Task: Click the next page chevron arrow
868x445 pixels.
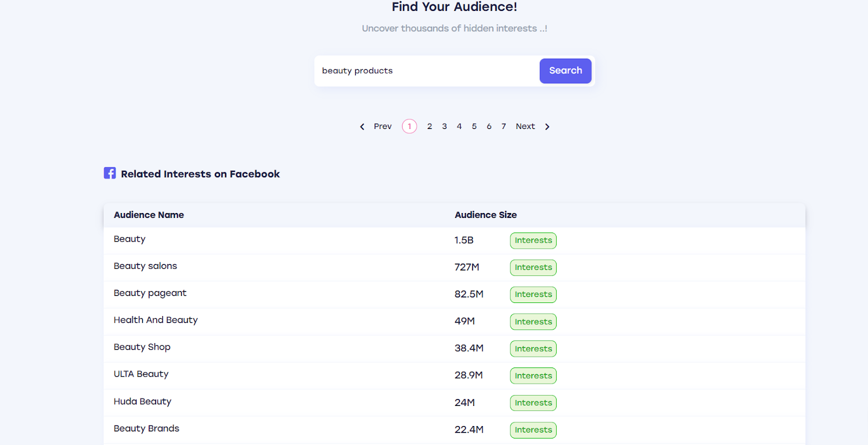Action: (547, 127)
